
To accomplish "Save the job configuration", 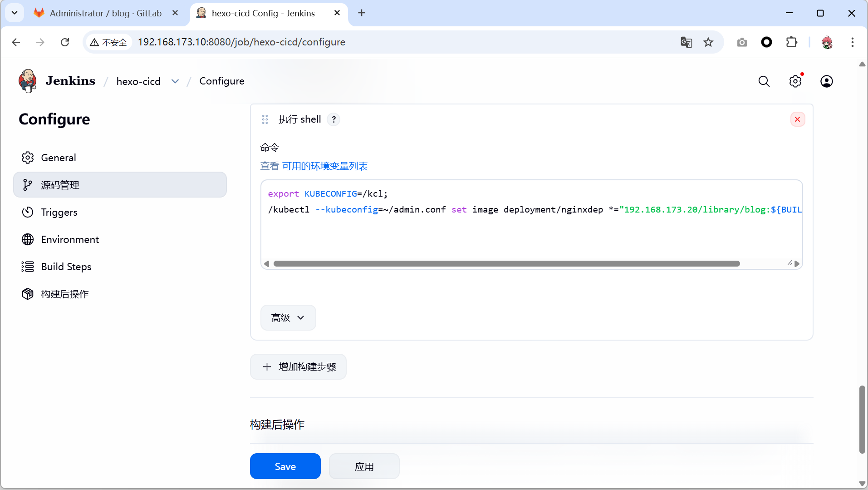I will (x=285, y=466).
